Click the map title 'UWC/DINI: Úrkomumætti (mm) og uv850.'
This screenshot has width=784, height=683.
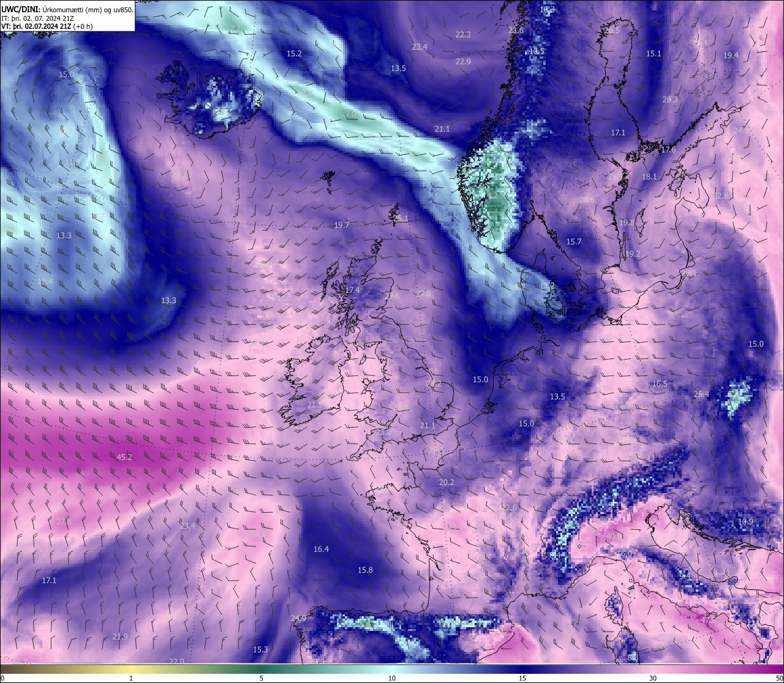67,9
